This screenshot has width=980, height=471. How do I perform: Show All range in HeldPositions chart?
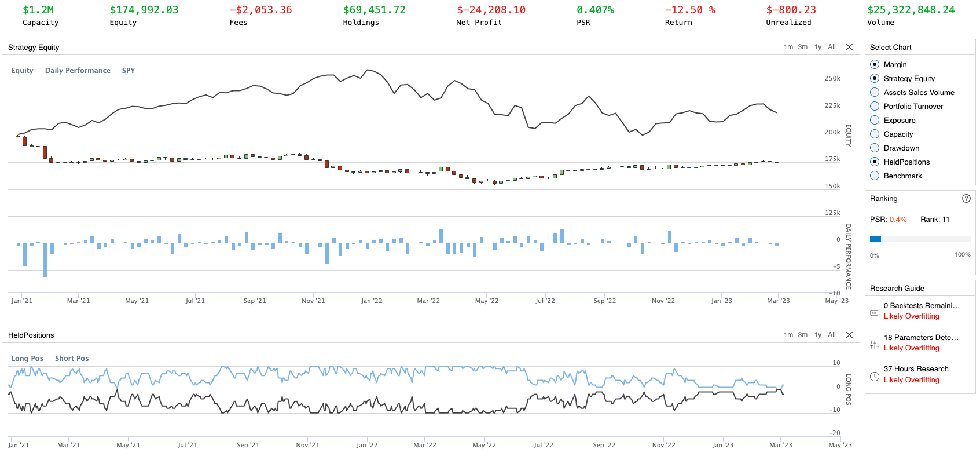coord(831,335)
